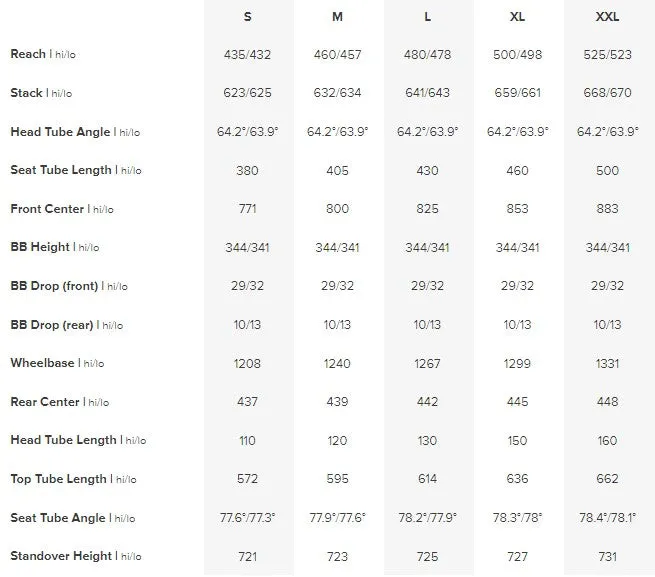Select the M size column header
Screen dimensions: 655x577
pos(337,17)
